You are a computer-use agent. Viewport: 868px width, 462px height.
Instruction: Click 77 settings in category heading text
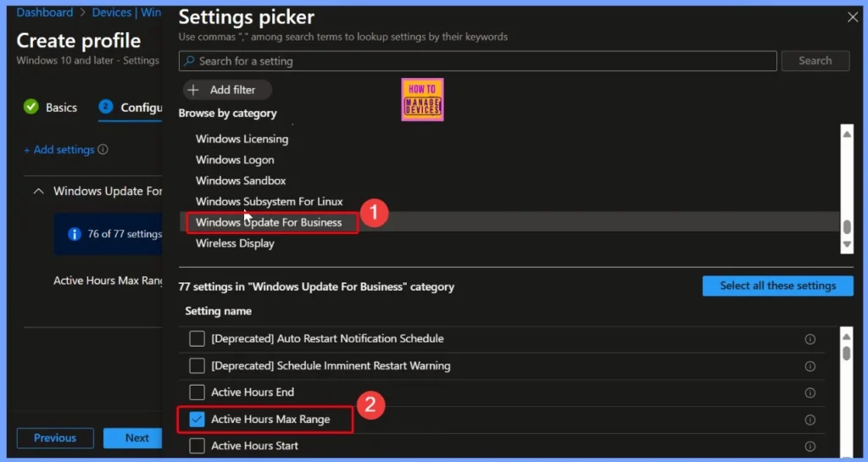[316, 287]
